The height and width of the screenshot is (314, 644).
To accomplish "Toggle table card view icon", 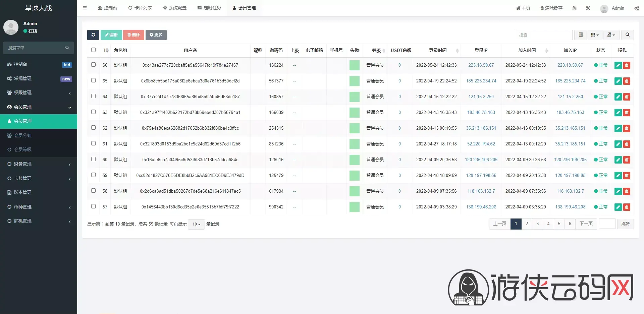I will pos(581,35).
